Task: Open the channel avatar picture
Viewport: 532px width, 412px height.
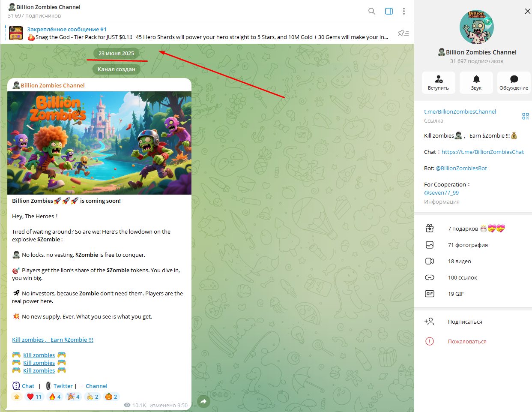Action: click(477, 27)
